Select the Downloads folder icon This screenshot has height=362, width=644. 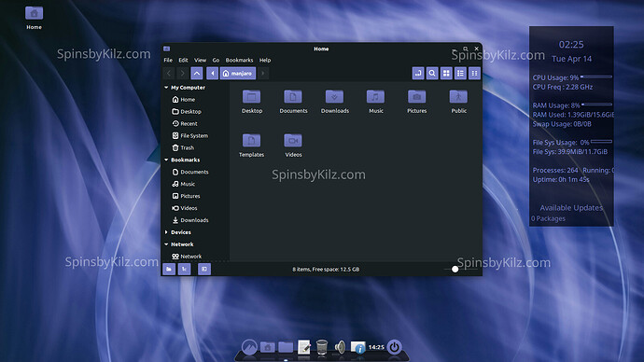334,97
